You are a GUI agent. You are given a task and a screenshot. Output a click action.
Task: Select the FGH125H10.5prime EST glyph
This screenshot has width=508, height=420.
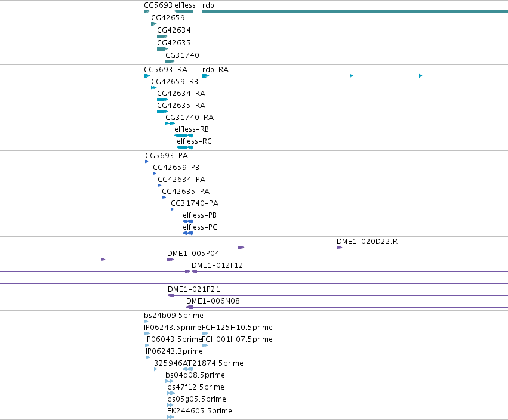pyautogui.click(x=205, y=333)
